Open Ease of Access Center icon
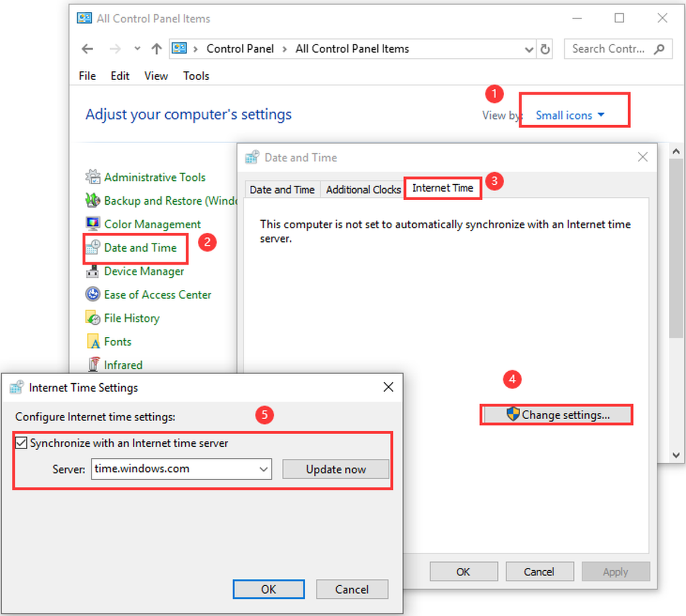This screenshot has height=616, width=686. [93, 295]
